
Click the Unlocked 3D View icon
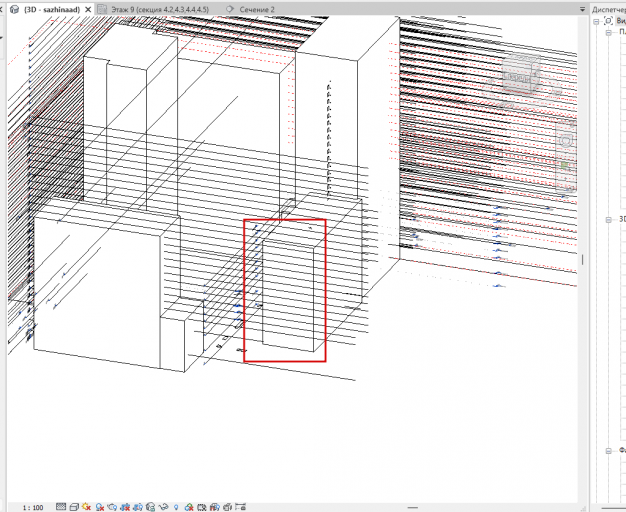[x=151, y=507]
